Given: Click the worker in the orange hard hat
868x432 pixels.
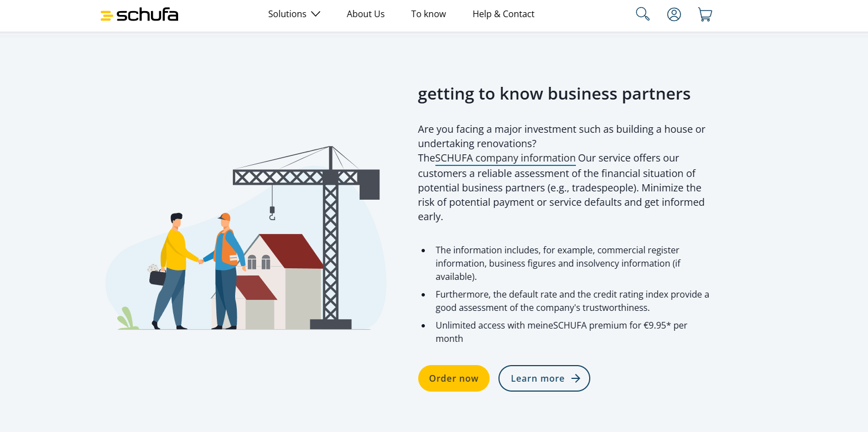Looking at the screenshot, I should coord(226,266).
